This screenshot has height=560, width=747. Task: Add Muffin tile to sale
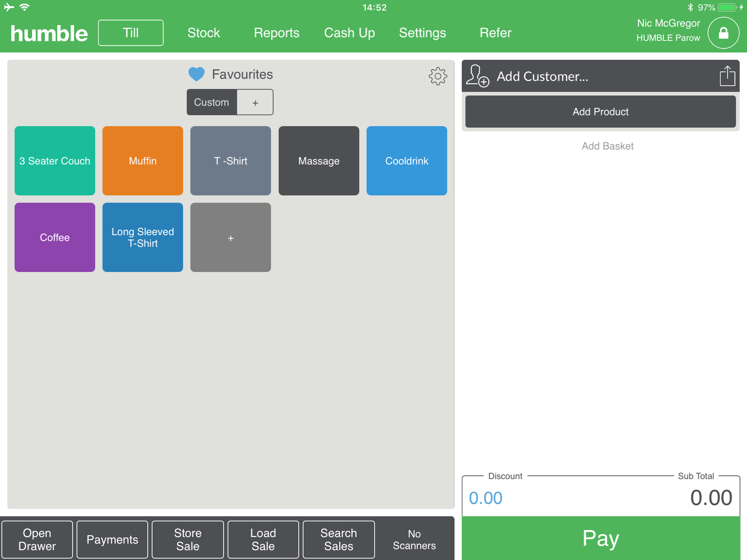coord(143,161)
